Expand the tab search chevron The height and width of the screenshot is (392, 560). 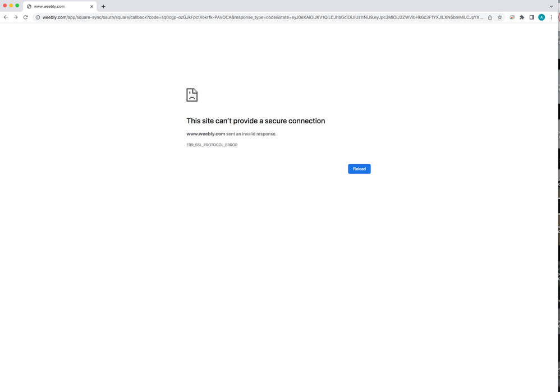[x=552, y=6]
